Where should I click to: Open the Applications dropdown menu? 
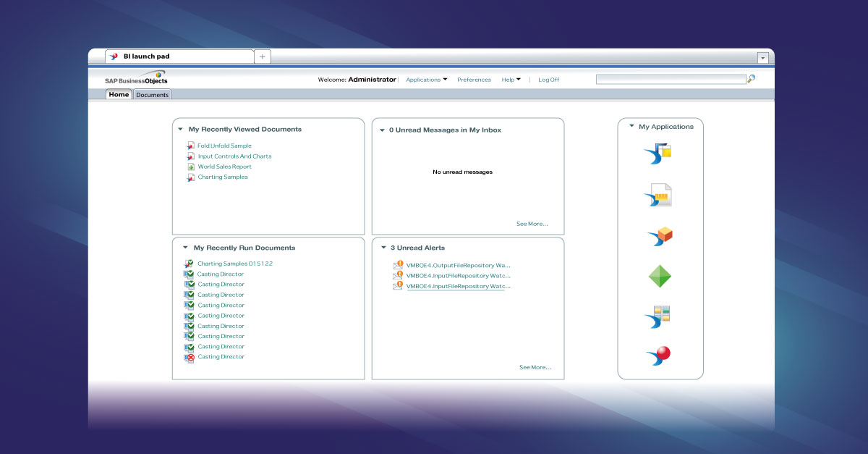tap(427, 80)
